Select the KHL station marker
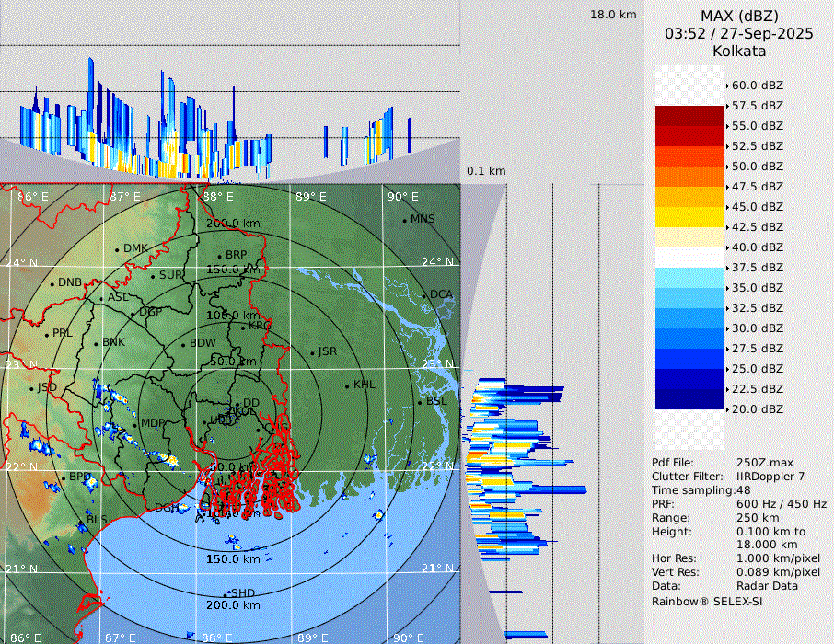The image size is (834, 644). tap(347, 385)
